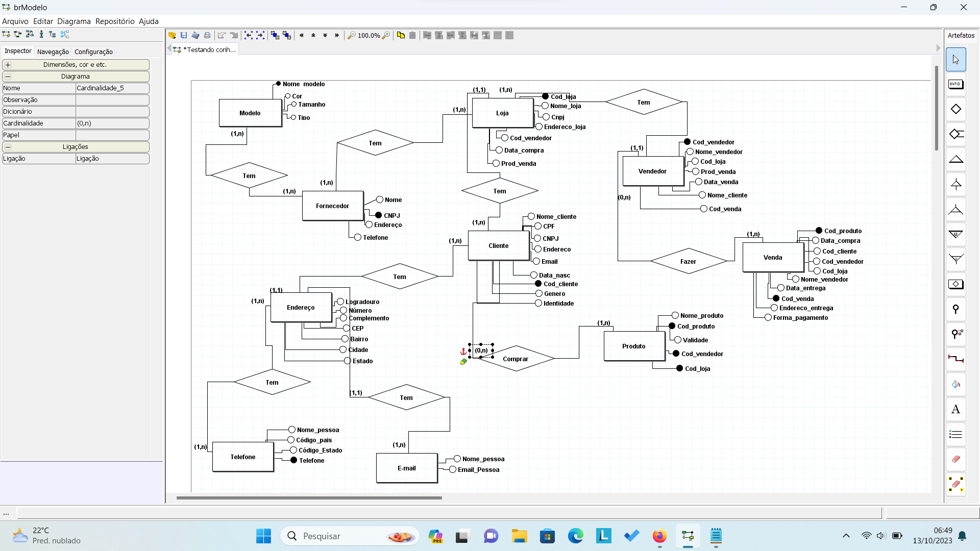Click the taskbar Pesquisar search box
The width and height of the screenshot is (980, 551).
pyautogui.click(x=350, y=536)
